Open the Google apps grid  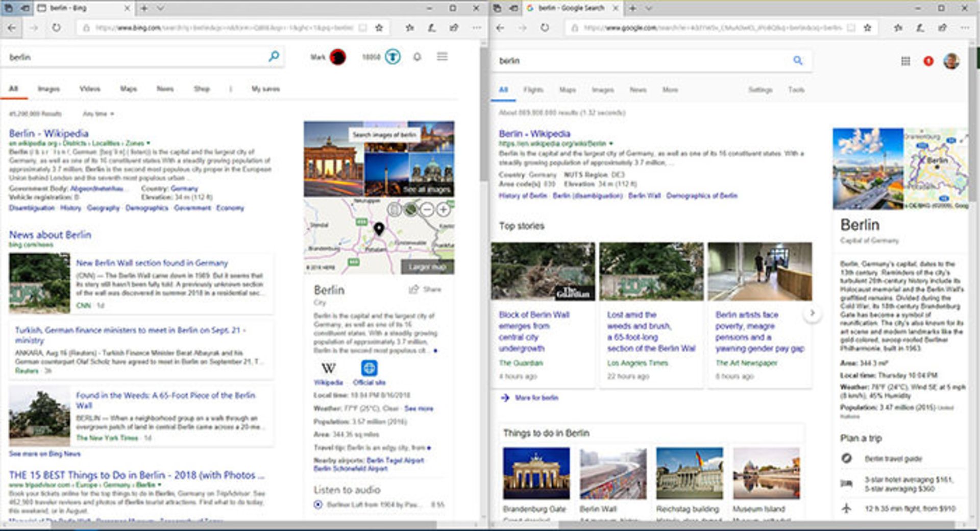tap(905, 61)
